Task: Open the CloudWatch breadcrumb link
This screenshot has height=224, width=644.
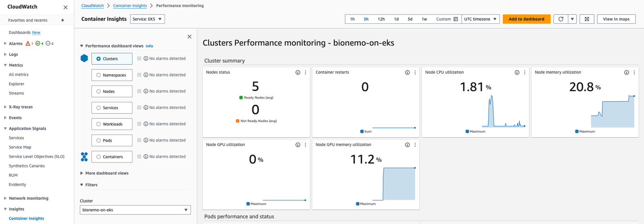Action: (92, 6)
